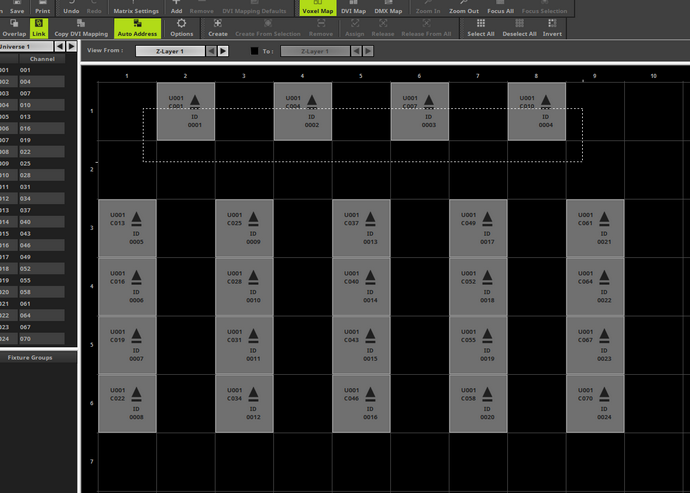The image size is (690, 493).
Task: Open Matrix Settings
Action: [136, 7]
